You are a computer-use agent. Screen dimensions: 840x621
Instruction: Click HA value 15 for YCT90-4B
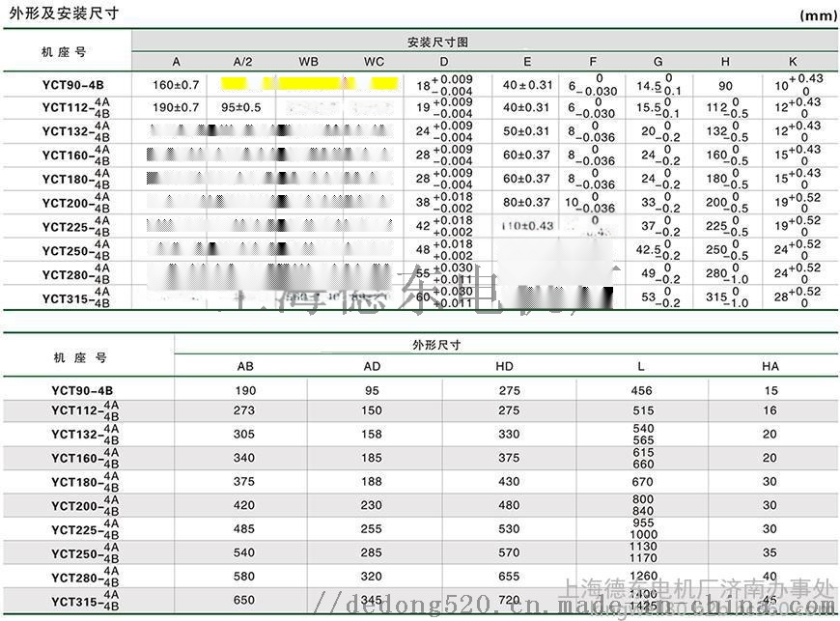click(x=770, y=390)
